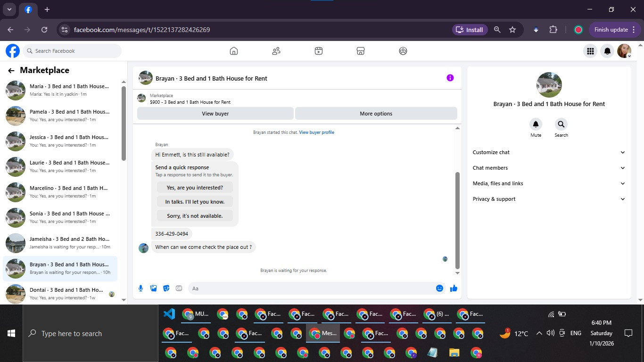644x362 pixels.
Task: Open Windows Start button
Action: [x=11, y=333]
